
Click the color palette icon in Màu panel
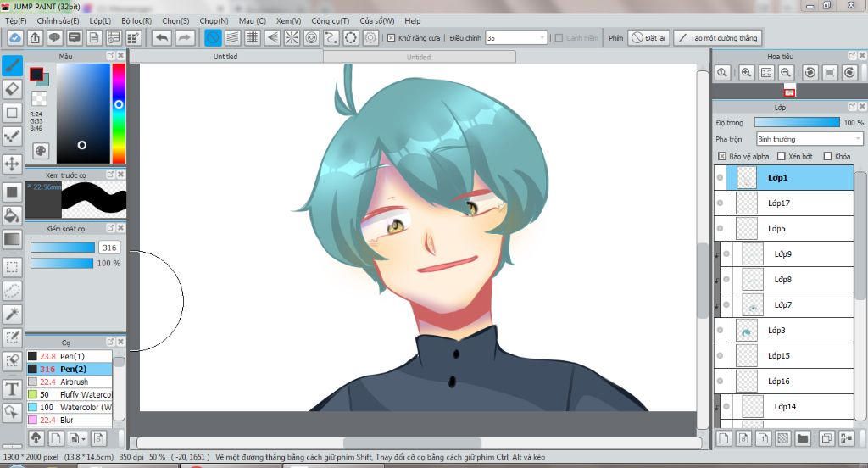pos(41,151)
